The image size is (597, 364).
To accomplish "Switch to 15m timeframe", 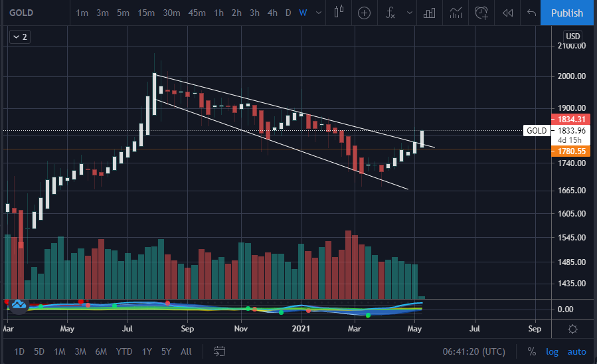I will coord(146,13).
